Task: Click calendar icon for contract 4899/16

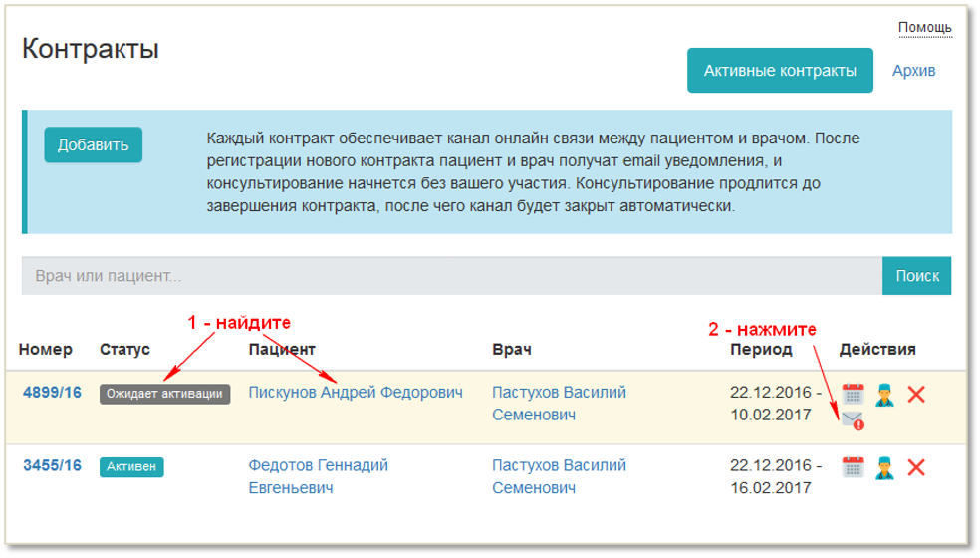Action: coord(853,395)
